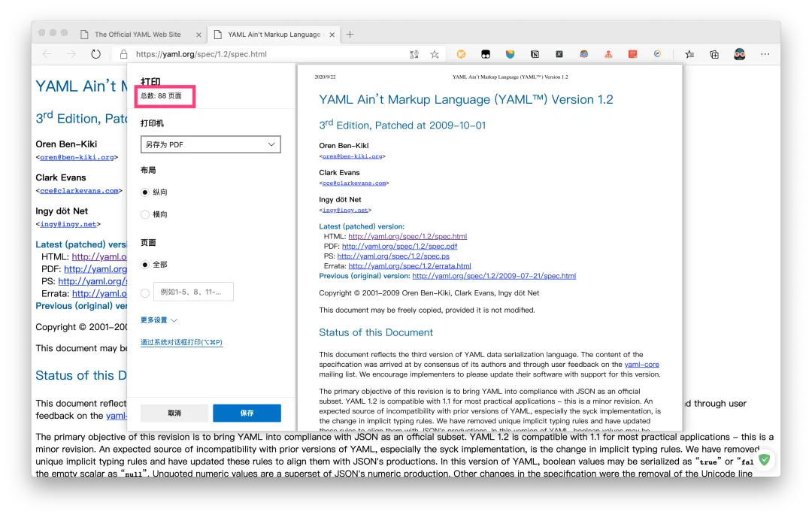This screenshot has height=518, width=812.
Task: Click Status of this Document heading in preview
Action: tap(376, 332)
